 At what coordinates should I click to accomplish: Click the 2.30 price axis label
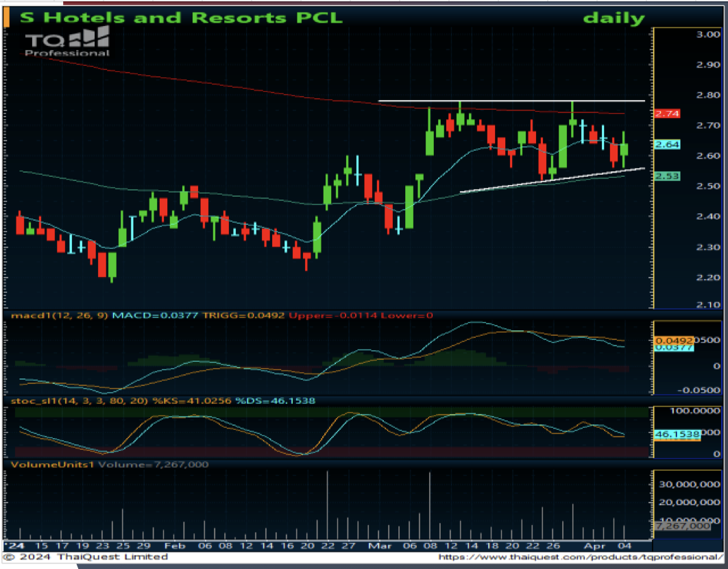pyautogui.click(x=708, y=247)
